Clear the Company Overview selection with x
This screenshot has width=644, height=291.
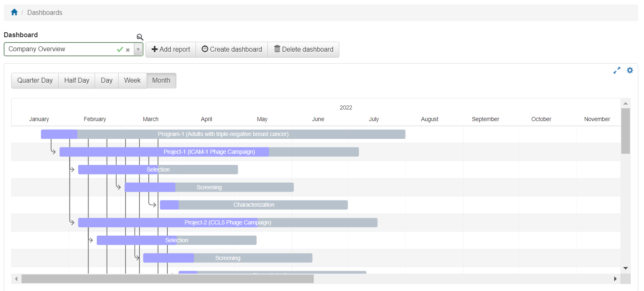tap(128, 50)
